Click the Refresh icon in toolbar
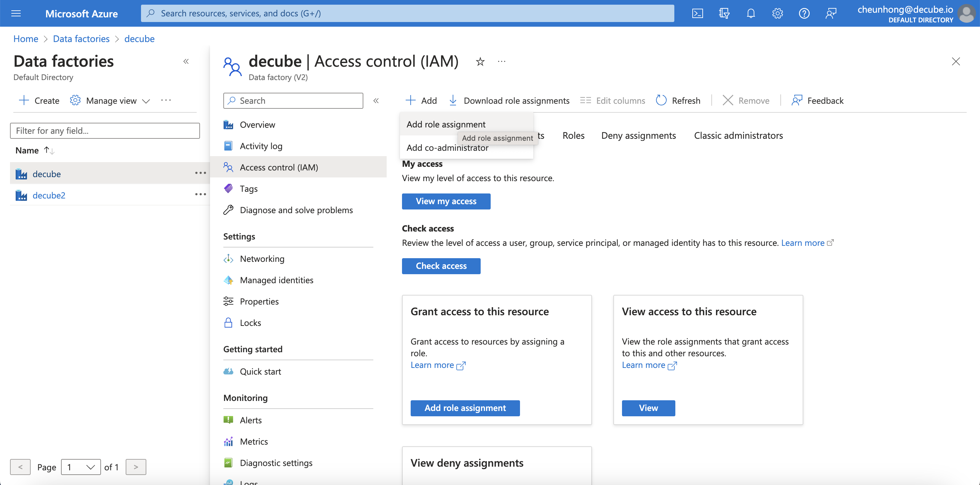 [x=661, y=100]
